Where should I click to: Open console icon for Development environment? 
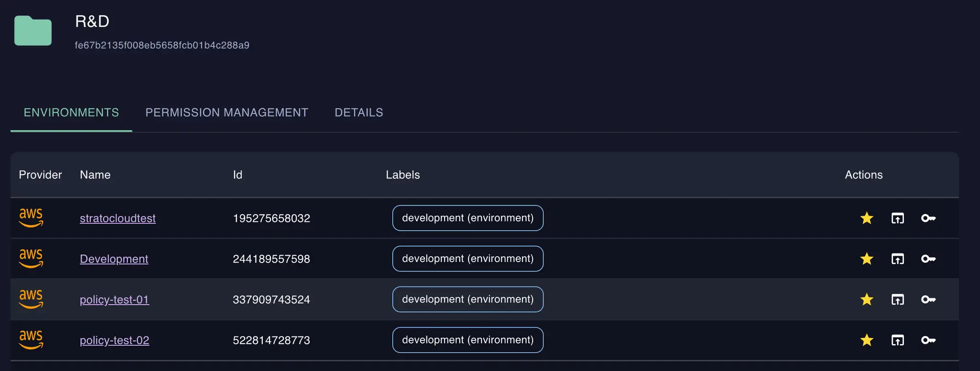(x=898, y=259)
